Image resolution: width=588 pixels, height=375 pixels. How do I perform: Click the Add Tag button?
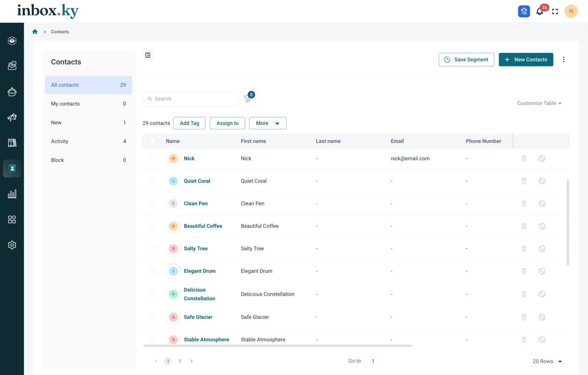tap(189, 123)
